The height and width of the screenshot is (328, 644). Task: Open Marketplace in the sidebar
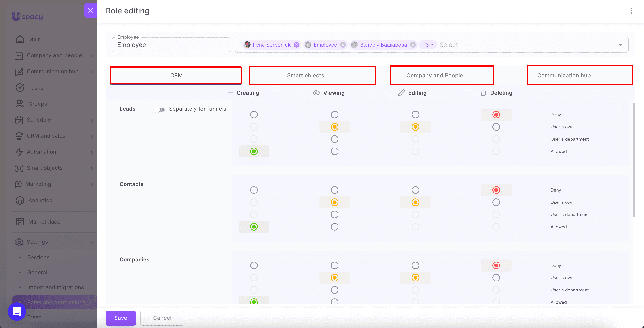click(44, 221)
